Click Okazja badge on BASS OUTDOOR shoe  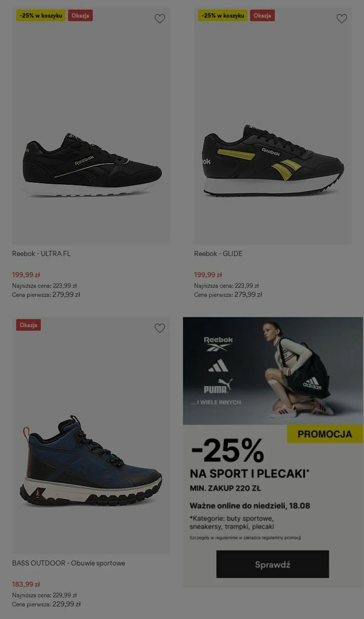tap(29, 325)
